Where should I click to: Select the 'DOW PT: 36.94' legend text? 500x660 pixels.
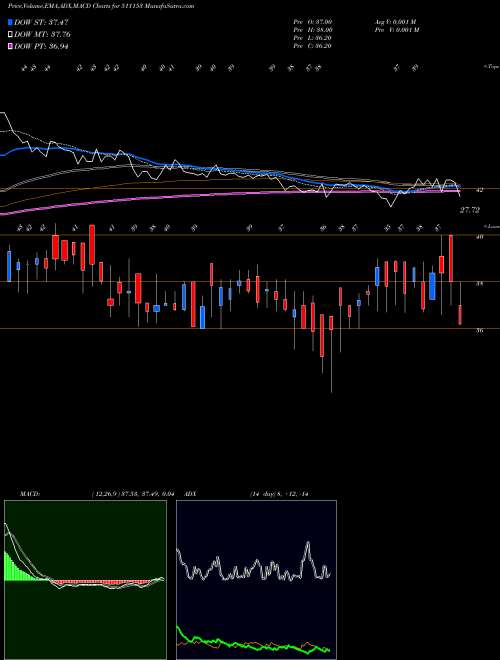point(41,46)
